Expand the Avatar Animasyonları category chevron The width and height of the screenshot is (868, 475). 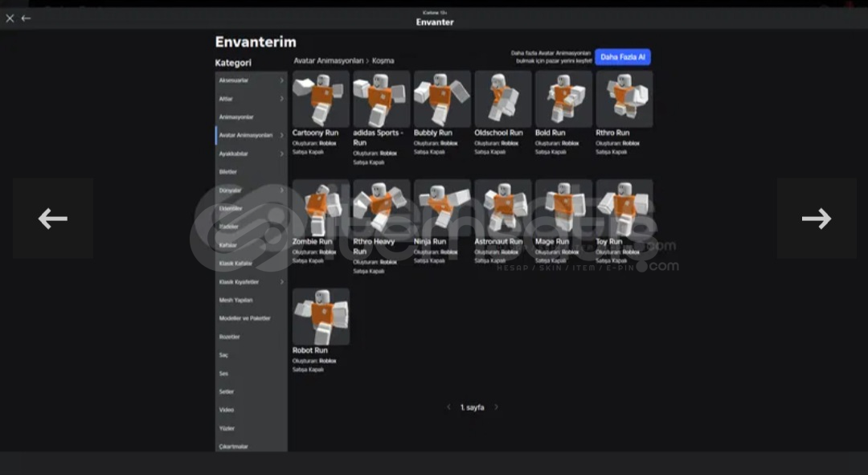[281, 135]
